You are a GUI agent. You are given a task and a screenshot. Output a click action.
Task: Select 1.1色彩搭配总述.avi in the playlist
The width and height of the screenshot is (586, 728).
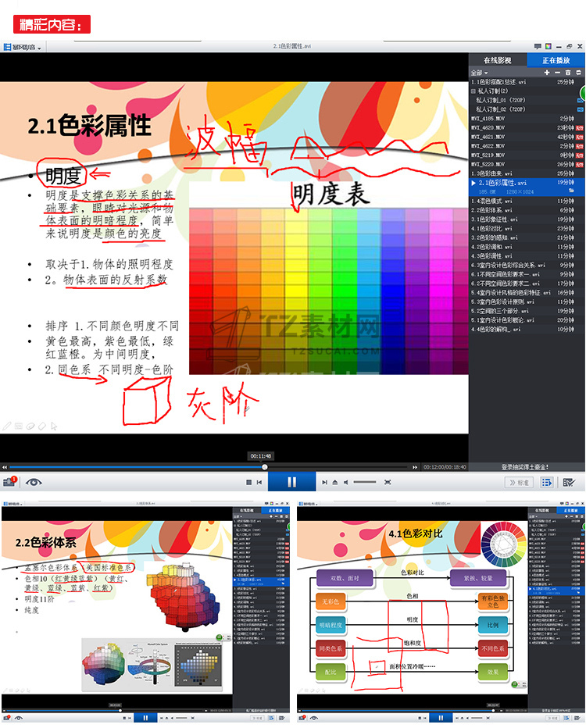527,82
